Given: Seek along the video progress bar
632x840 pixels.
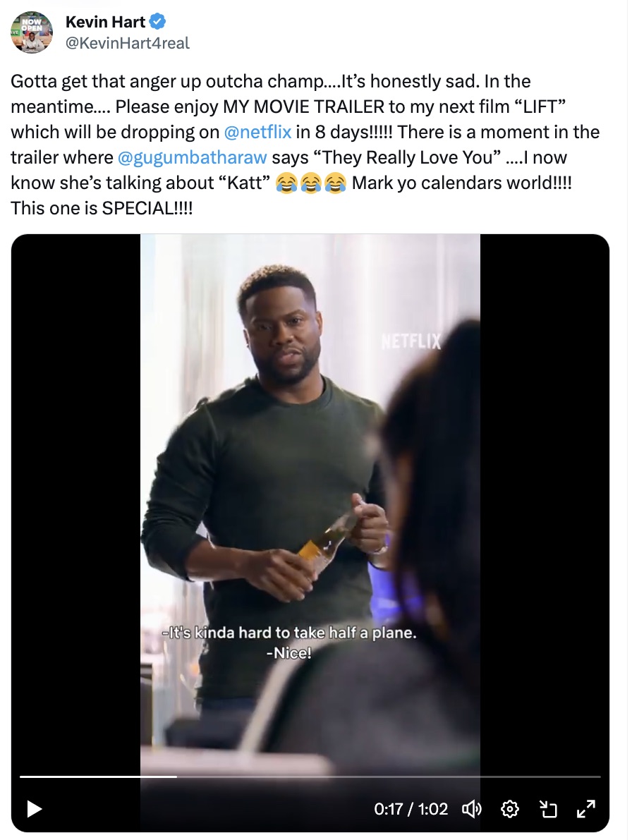Looking at the screenshot, I should (x=310, y=777).
